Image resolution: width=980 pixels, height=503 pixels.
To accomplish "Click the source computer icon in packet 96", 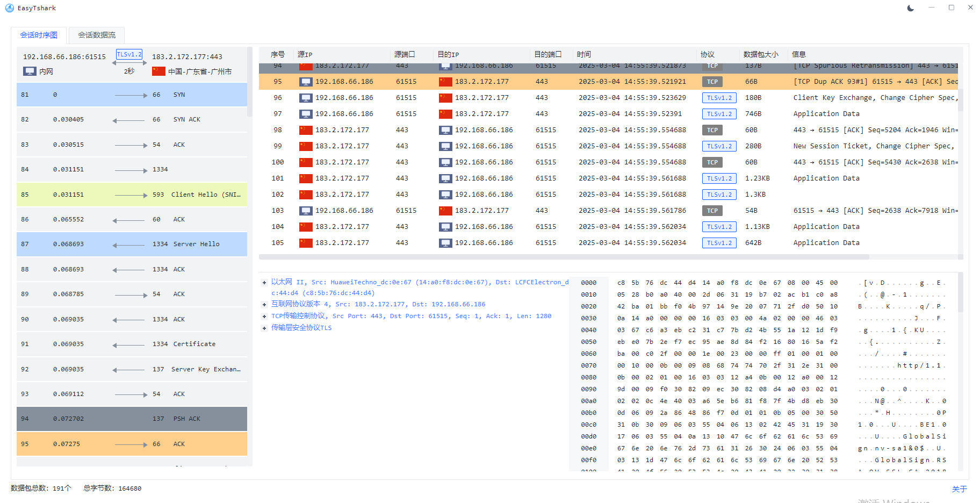I will (306, 98).
